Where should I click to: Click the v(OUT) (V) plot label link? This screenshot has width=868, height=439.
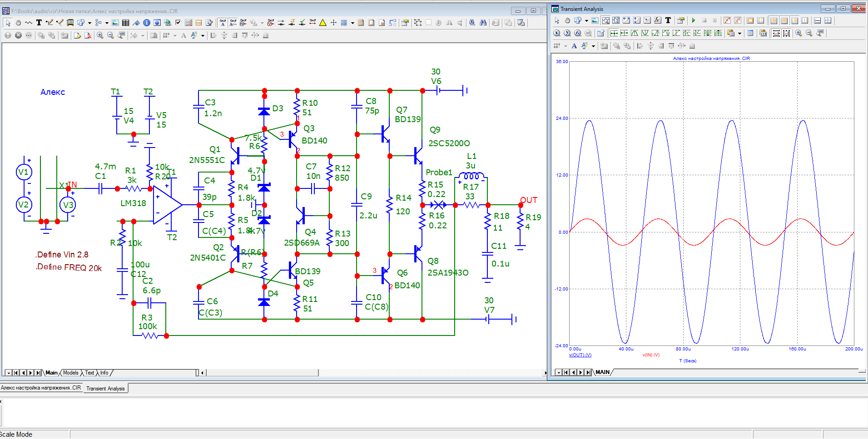(x=580, y=355)
